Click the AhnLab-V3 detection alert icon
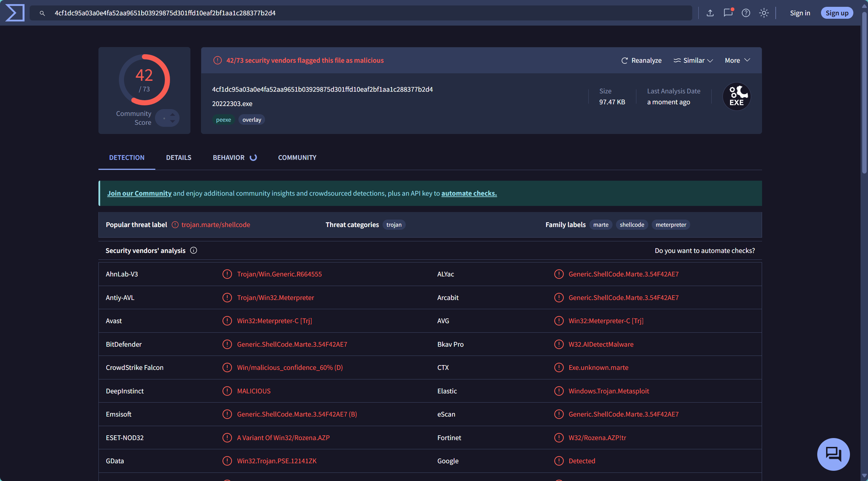This screenshot has width=868, height=481. [x=227, y=274]
